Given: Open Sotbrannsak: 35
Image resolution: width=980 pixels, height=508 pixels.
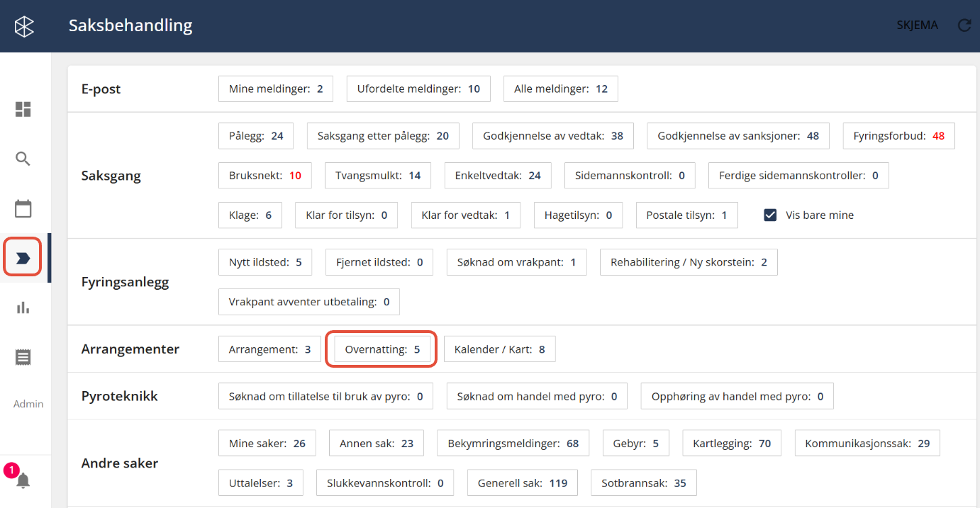Looking at the screenshot, I should pos(644,483).
